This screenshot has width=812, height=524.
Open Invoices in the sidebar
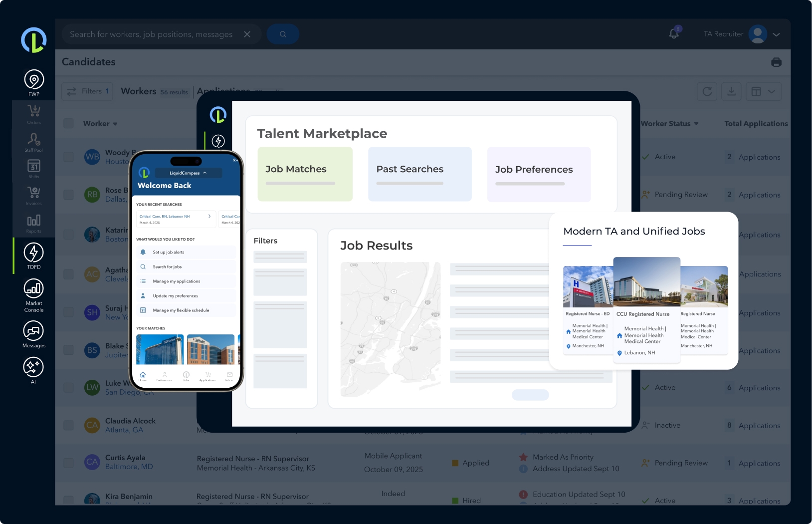click(x=34, y=196)
